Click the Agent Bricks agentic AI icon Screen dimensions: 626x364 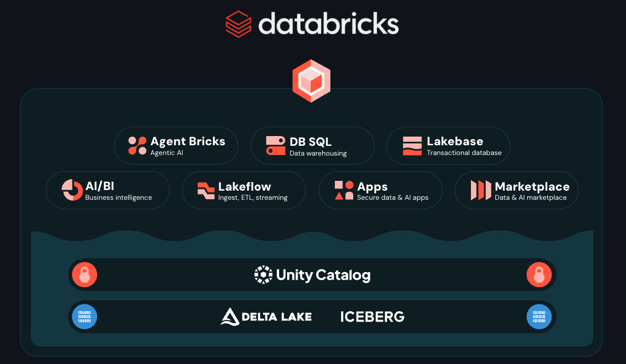pos(137,145)
